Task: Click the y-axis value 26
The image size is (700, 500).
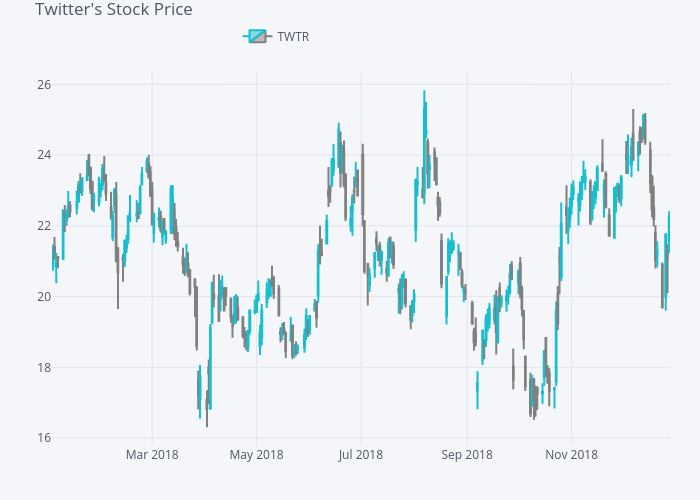Action: (x=45, y=84)
